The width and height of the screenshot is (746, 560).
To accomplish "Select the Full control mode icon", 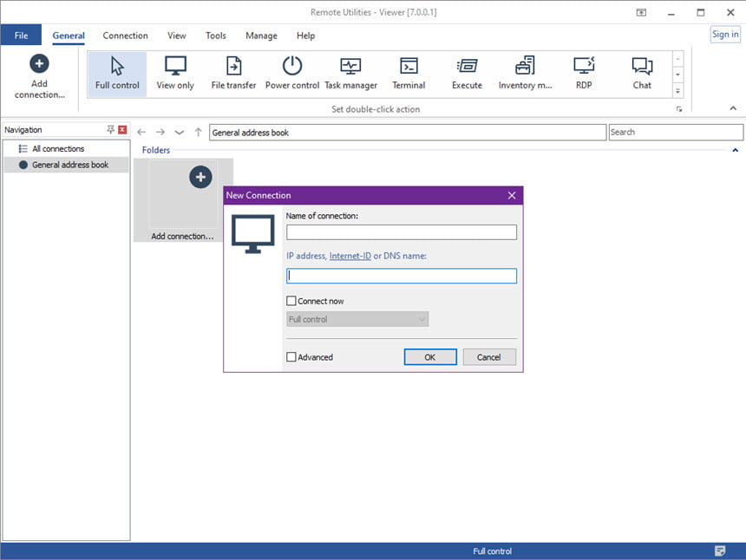I will (117, 66).
